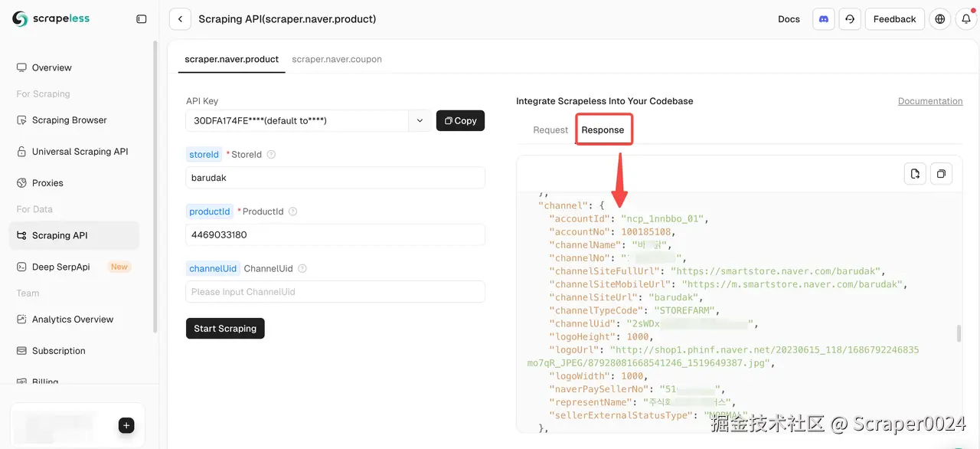Screen dimensions: 980x449
Task: Click the ChannelUid input field
Action: point(335,292)
